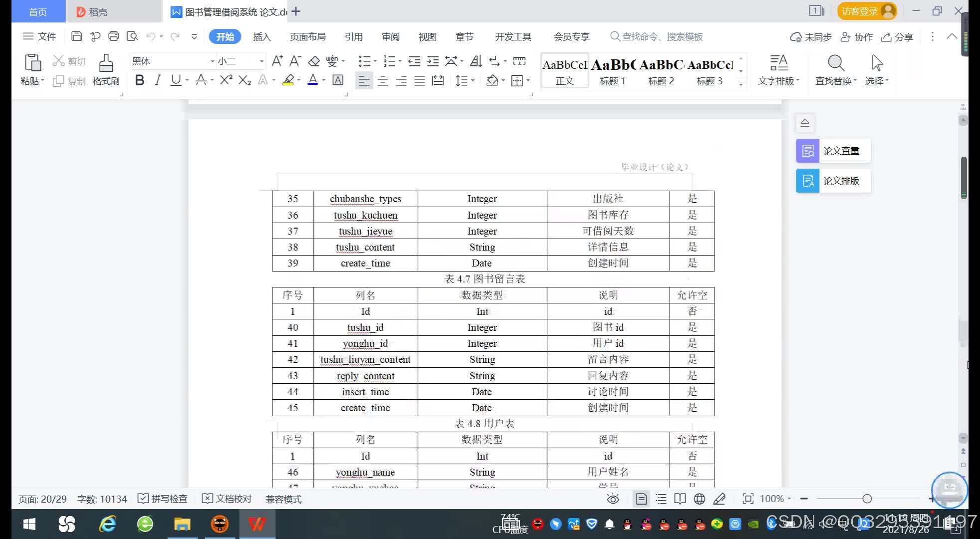Click the zoom slider handle
The height and width of the screenshot is (539, 980).
(867, 499)
